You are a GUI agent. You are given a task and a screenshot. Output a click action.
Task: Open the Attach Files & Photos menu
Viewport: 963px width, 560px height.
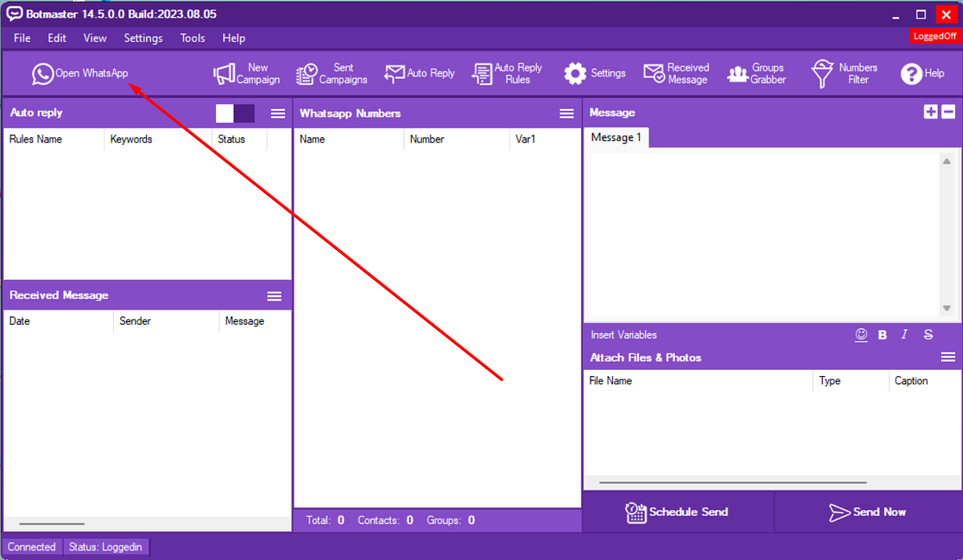point(947,357)
